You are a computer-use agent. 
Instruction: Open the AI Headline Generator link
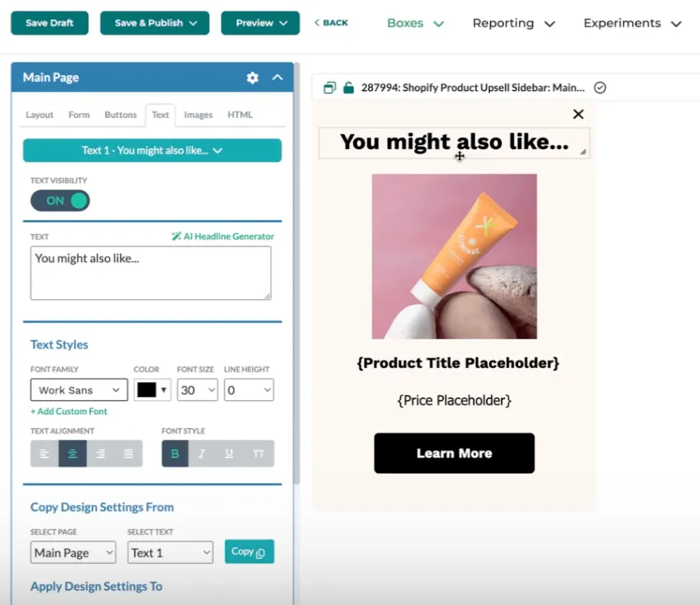point(223,236)
